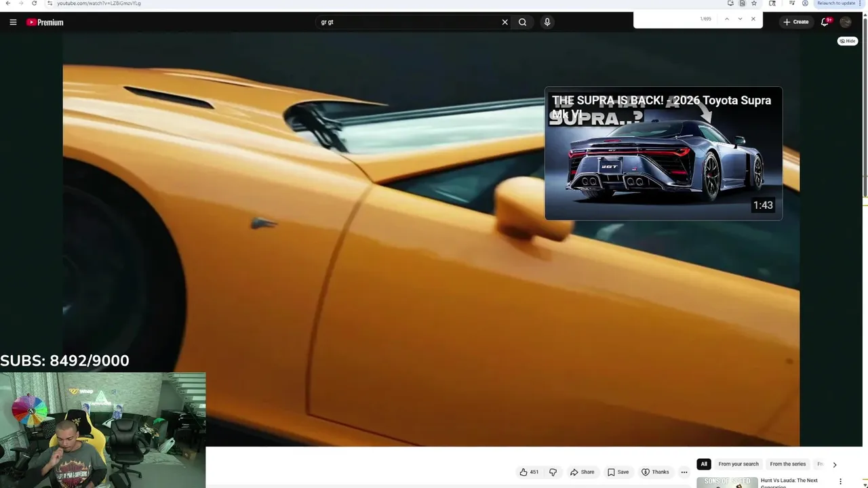The image size is (868, 488).
Task: Click the Create button
Action: (x=796, y=22)
